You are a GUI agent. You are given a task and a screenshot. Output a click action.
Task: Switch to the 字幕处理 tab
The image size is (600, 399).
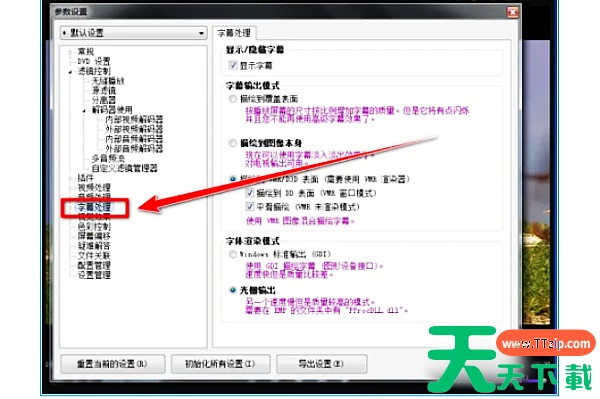234,33
